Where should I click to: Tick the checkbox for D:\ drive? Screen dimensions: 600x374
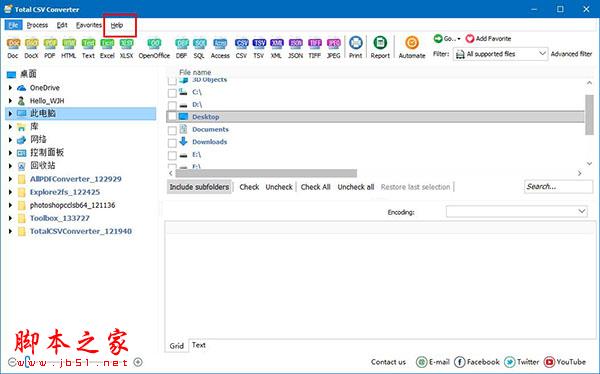172,105
